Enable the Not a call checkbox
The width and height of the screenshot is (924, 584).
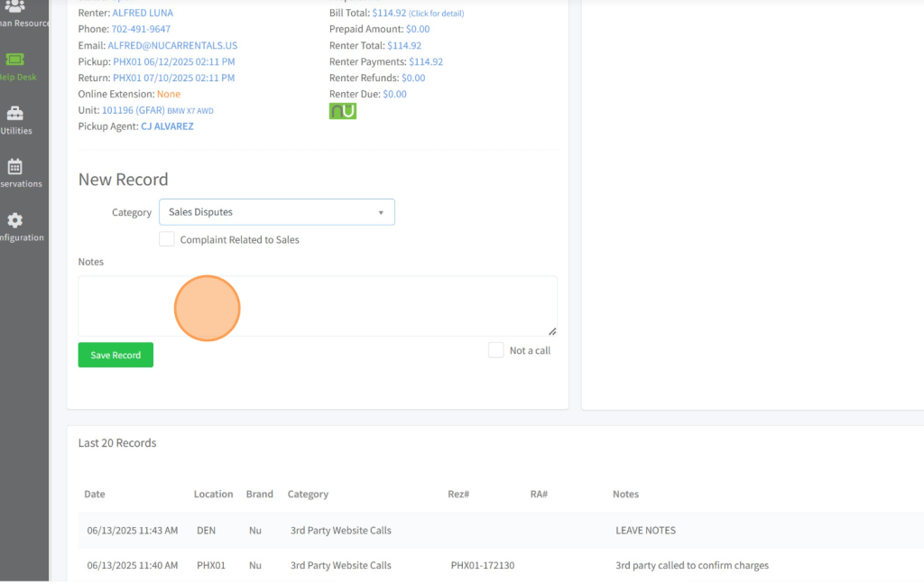tap(495, 350)
